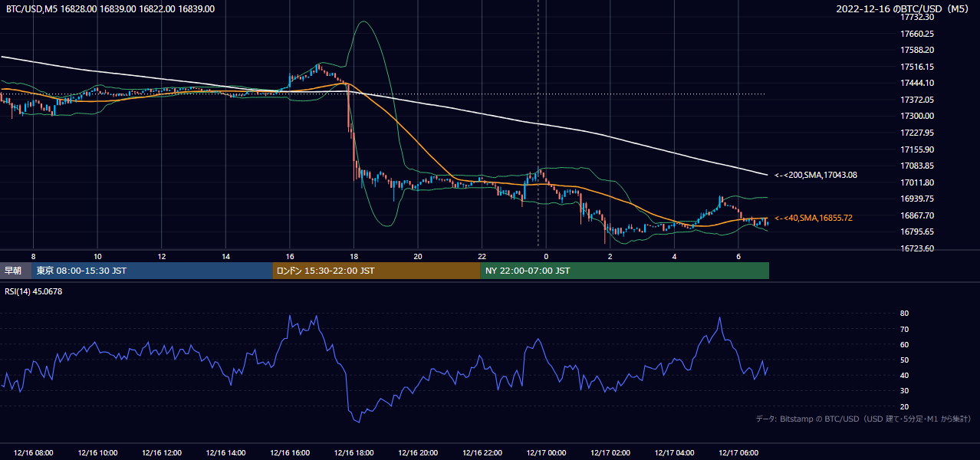980x460 pixels.
Task: Click RSI axis level 60
Action: click(x=905, y=344)
